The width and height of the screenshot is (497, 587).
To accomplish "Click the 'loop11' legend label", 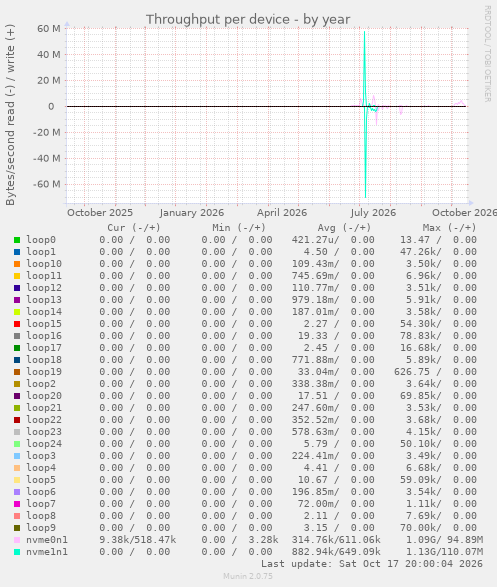I will click(44, 276).
